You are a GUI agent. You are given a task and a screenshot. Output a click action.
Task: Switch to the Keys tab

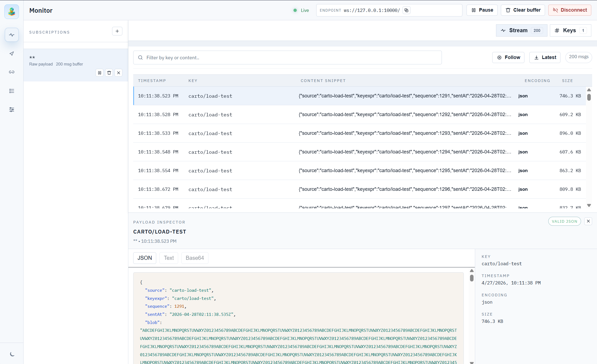(570, 30)
